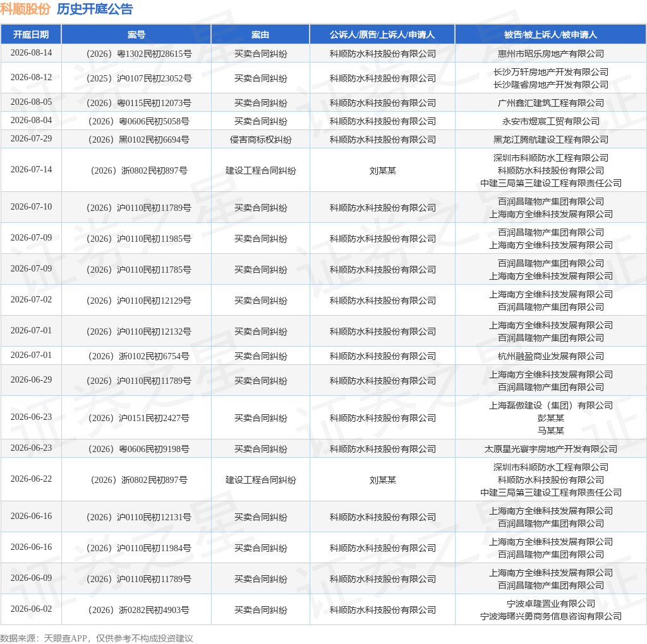Click case number 黑0102民初6694号

[139, 140]
